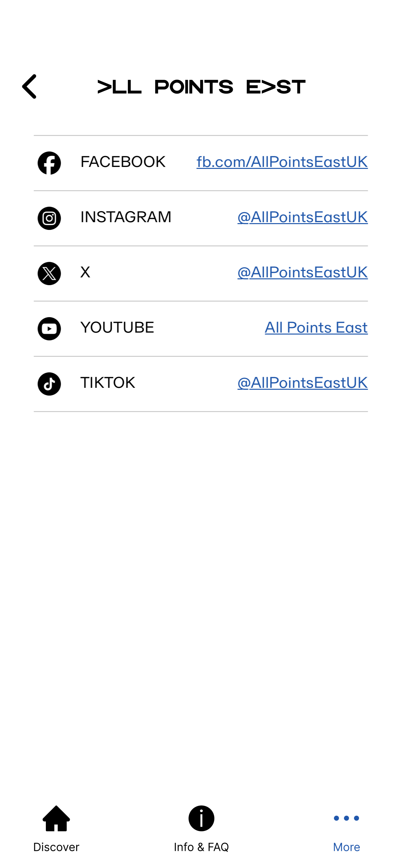
Task: Tap the More three-dots icon
Action: (346, 818)
